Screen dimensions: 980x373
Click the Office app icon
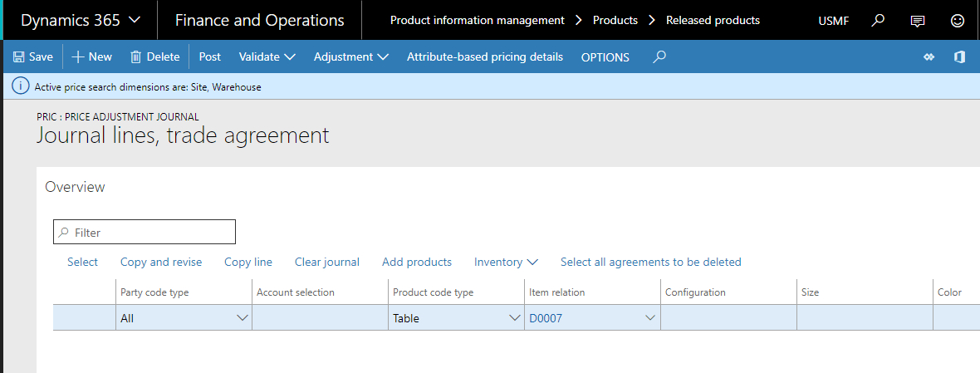coord(959,57)
